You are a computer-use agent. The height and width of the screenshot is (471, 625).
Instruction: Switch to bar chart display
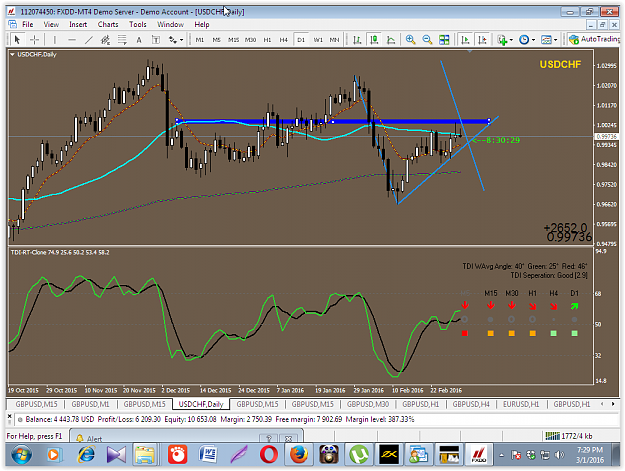[x=357, y=39]
